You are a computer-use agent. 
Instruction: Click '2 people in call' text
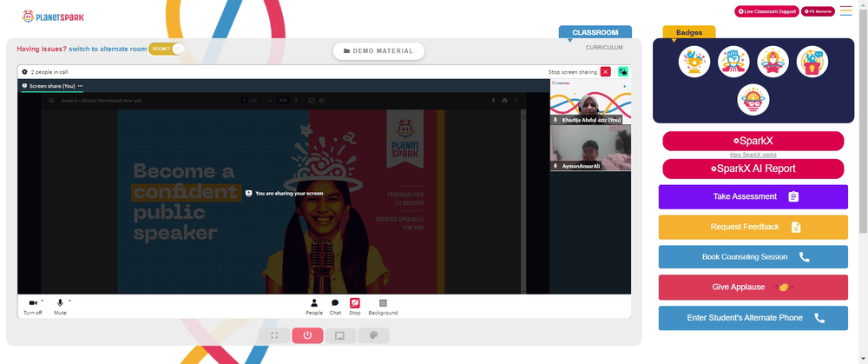[x=49, y=72]
